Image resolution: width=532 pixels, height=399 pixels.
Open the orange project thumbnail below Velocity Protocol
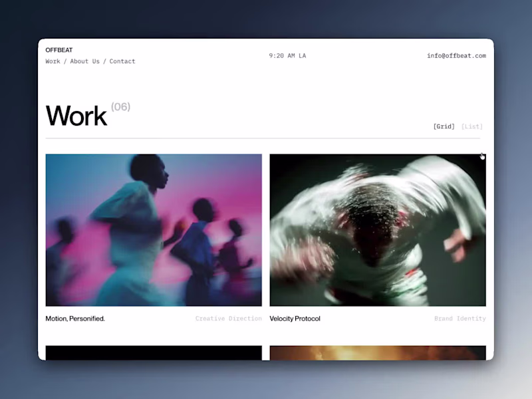(x=378, y=353)
